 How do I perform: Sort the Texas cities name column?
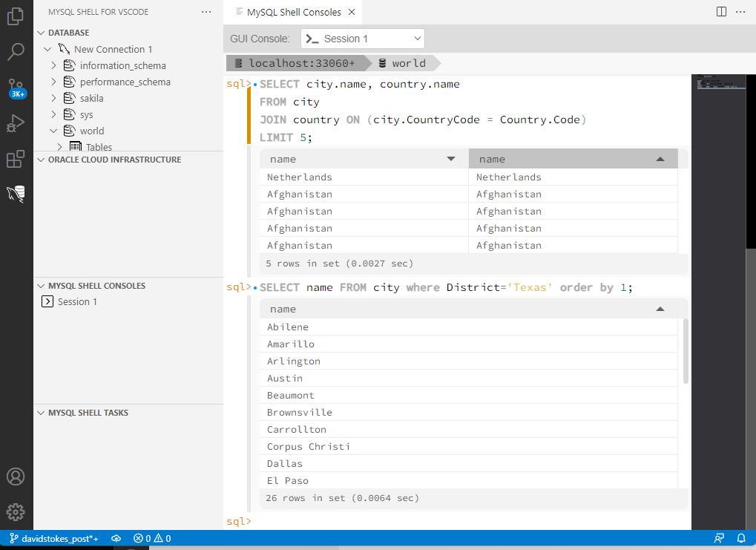click(469, 309)
